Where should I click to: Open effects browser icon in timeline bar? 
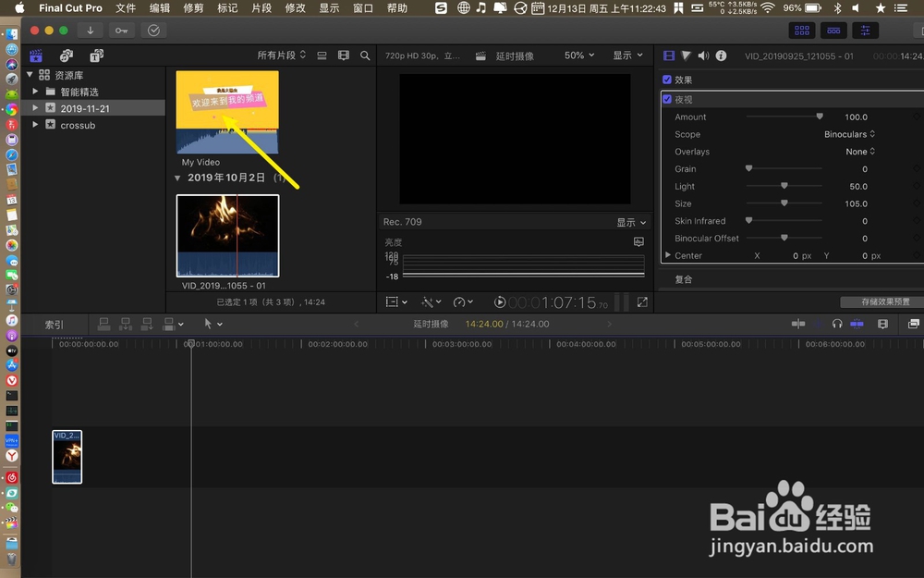tap(914, 324)
